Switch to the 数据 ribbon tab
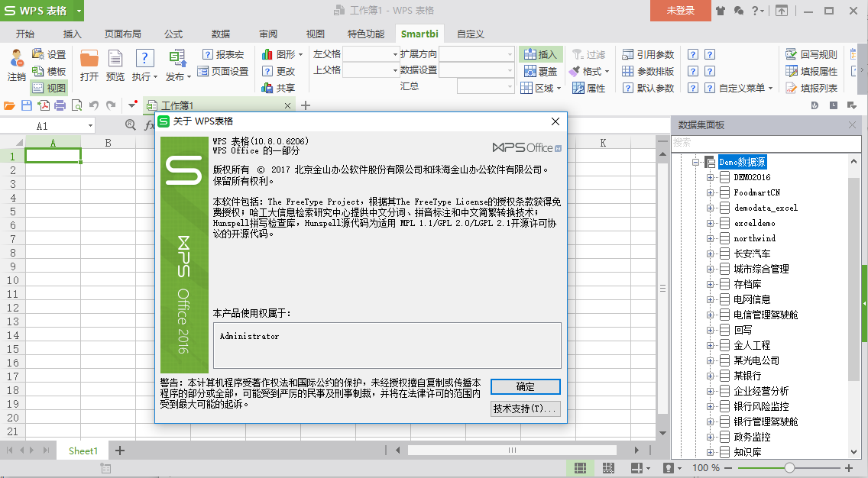Image resolution: width=868 pixels, height=478 pixels. point(220,34)
